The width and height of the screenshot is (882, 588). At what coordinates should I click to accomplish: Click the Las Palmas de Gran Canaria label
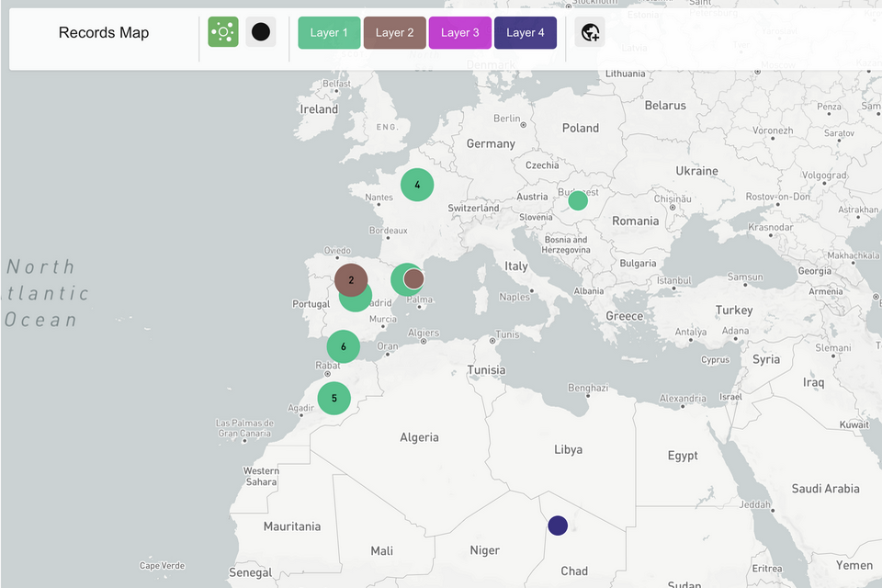click(x=244, y=428)
